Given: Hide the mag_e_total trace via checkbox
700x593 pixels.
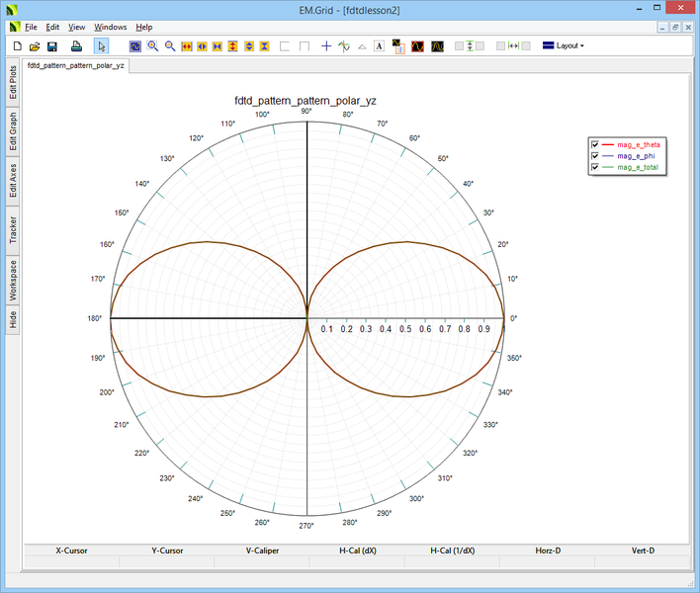Looking at the screenshot, I should [x=594, y=168].
